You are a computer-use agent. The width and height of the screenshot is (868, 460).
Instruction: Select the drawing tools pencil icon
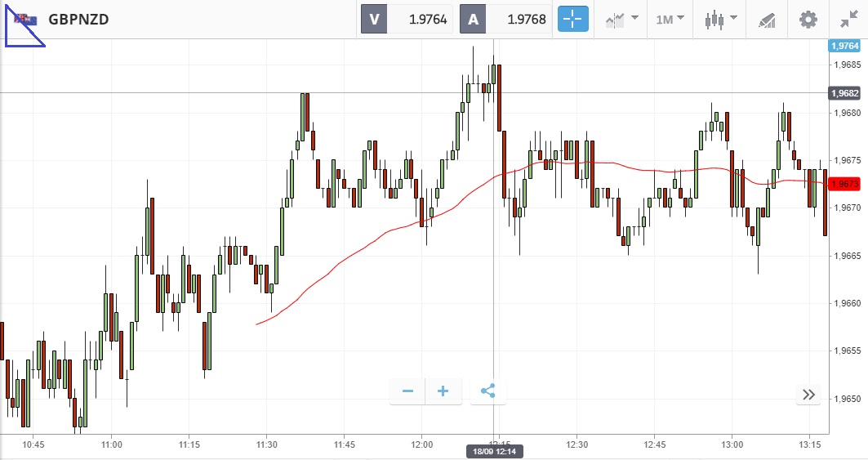tap(767, 19)
